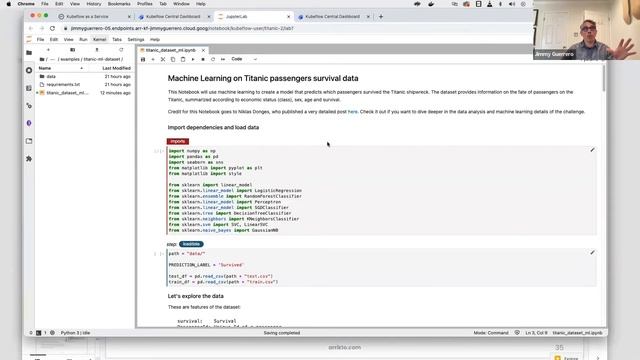
Task: Click Ln 3, Col 9 cursor position status
Action: (x=536, y=333)
